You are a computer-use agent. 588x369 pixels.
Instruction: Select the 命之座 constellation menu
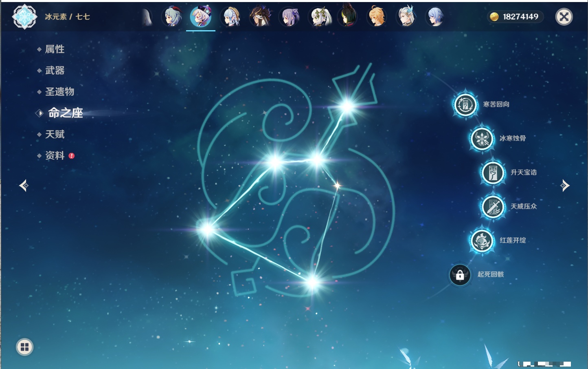click(x=65, y=113)
